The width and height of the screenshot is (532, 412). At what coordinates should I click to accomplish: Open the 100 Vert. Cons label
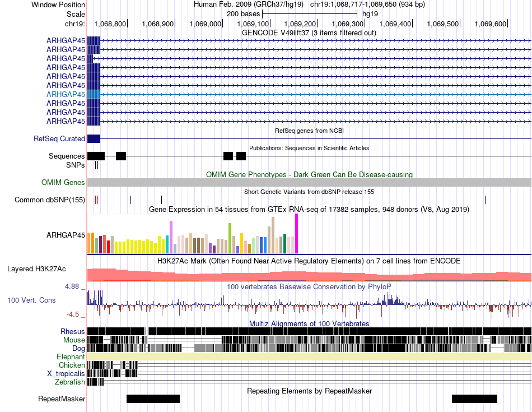(31, 300)
